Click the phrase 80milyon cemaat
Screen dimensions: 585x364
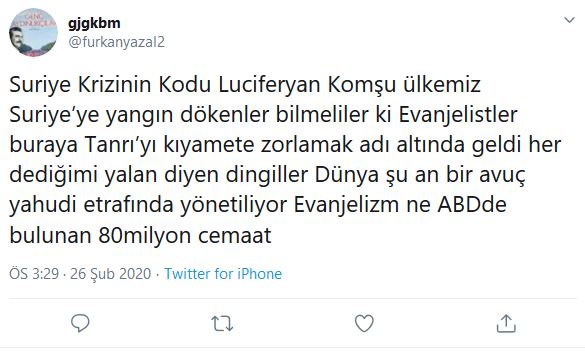(185, 236)
